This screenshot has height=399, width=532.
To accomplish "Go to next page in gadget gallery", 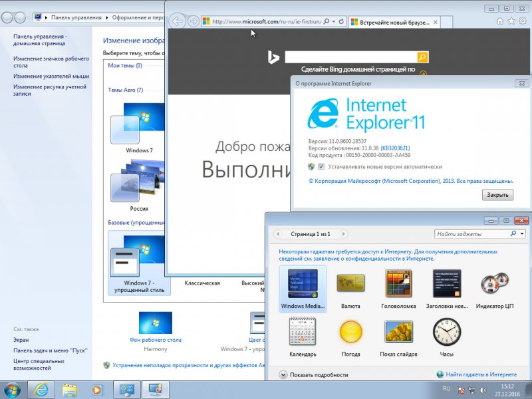I will pyautogui.click(x=343, y=234).
